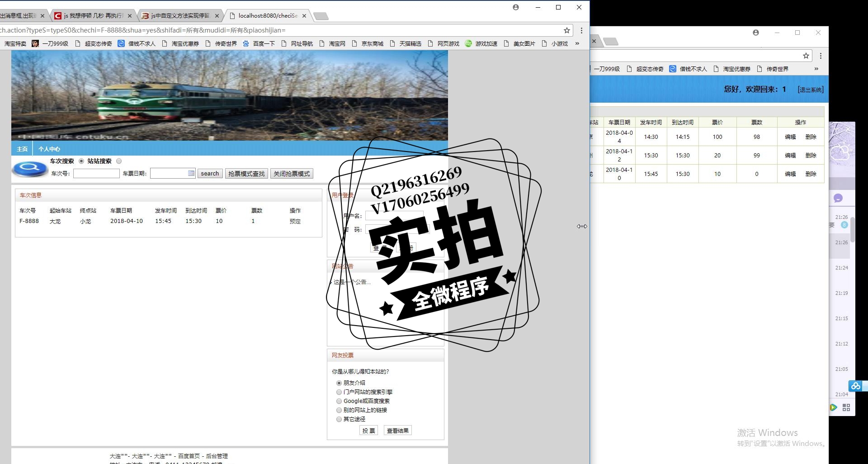Open the 借钱不求人 bookmark in front window
The image size is (868, 464).
click(137, 43)
